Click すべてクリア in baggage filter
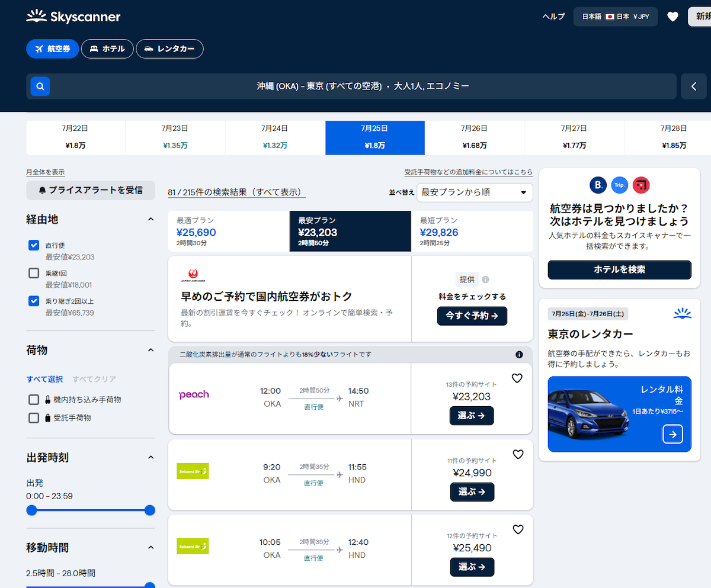This screenshot has height=588, width=711. tap(94, 379)
